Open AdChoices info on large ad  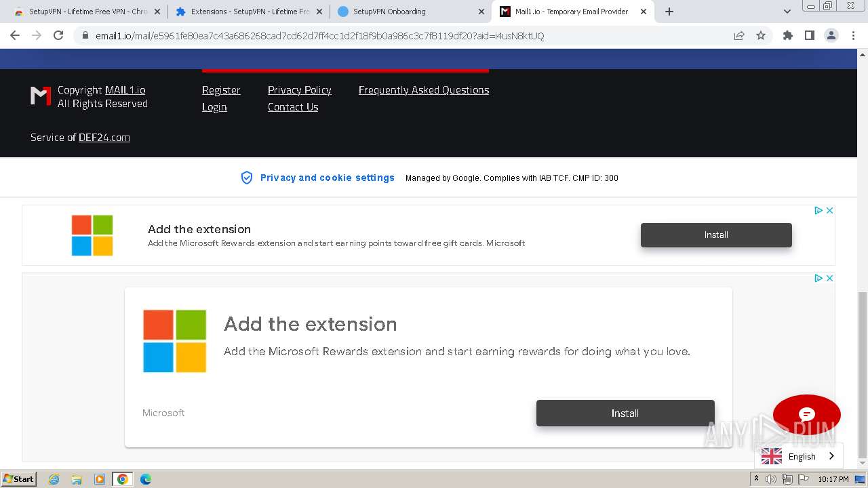tap(818, 279)
